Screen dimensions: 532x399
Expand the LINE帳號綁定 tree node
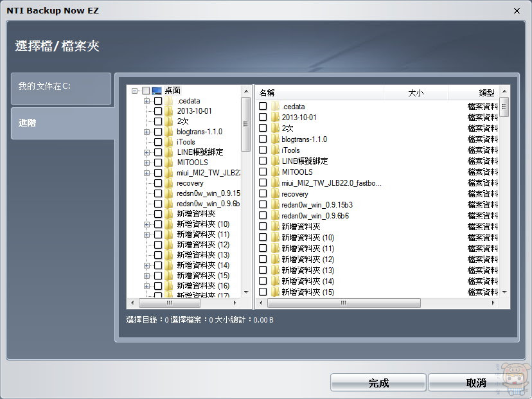tap(147, 152)
